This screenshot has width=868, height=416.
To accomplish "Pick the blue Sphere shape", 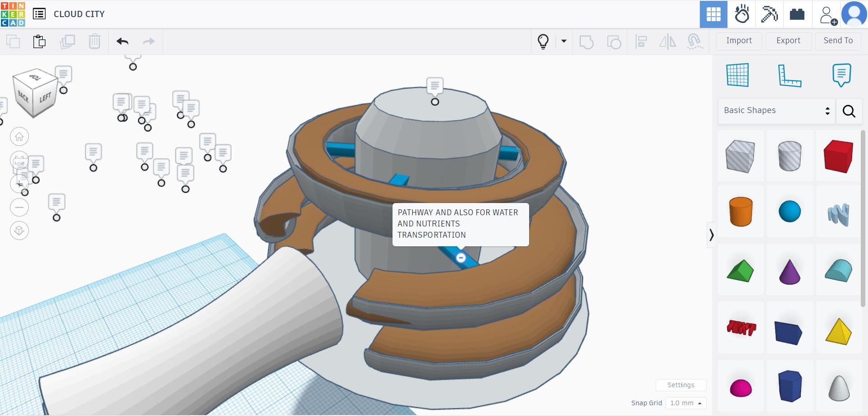I will click(x=790, y=212).
